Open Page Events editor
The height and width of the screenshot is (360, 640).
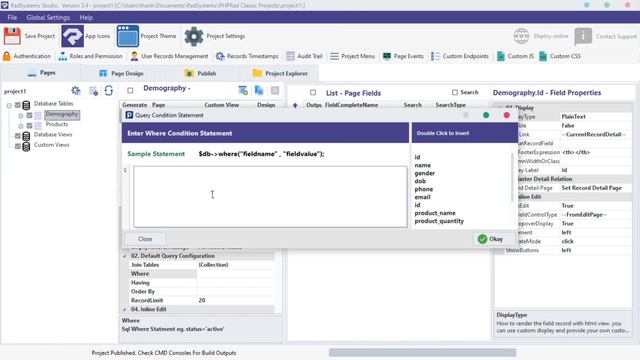(403, 56)
